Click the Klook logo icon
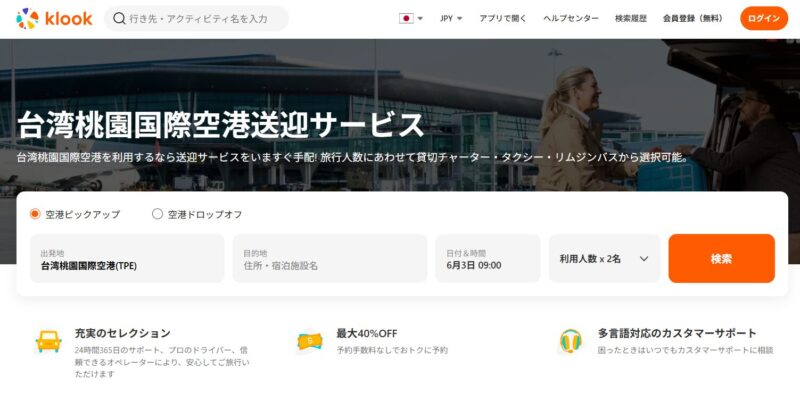Viewport: 800px width, 393px height. [x=28, y=18]
